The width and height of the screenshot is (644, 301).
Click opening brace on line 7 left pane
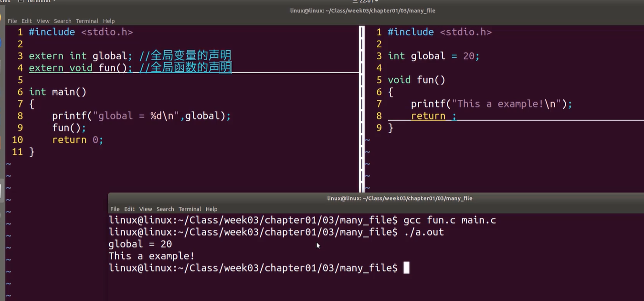[32, 104]
